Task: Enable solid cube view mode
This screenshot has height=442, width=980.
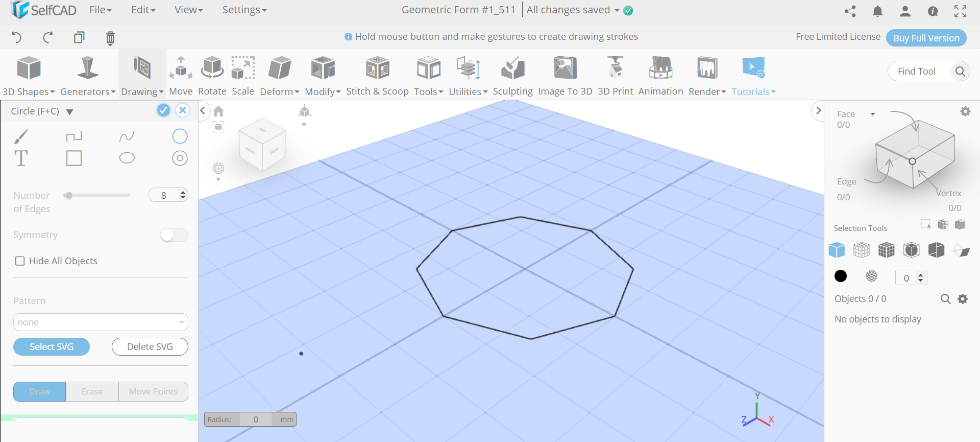Action: point(837,250)
